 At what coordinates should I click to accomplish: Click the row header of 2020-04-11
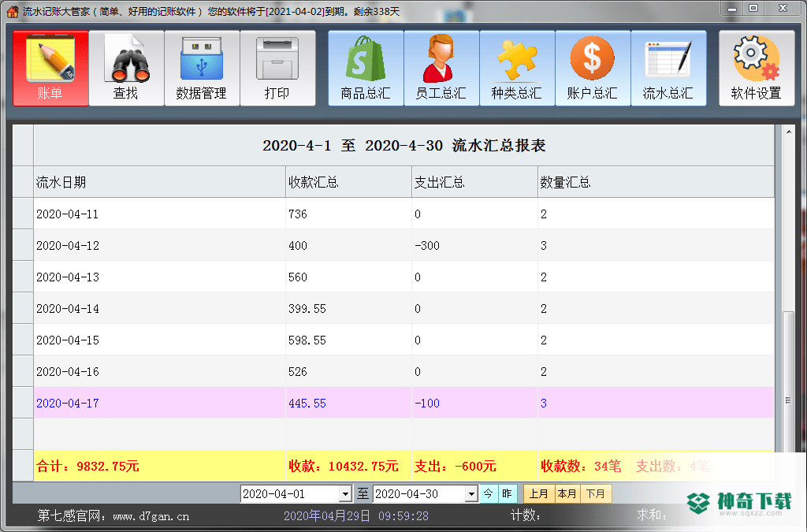click(23, 214)
